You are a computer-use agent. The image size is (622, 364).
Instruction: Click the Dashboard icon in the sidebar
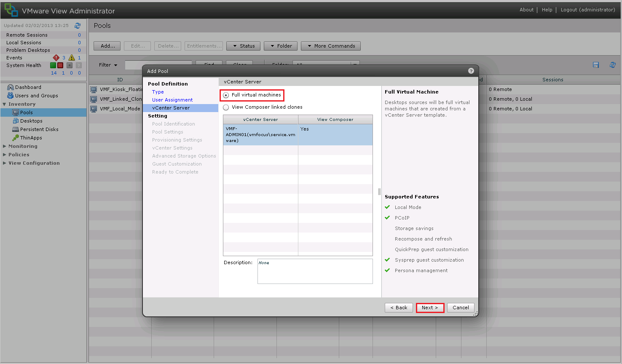[x=11, y=87]
